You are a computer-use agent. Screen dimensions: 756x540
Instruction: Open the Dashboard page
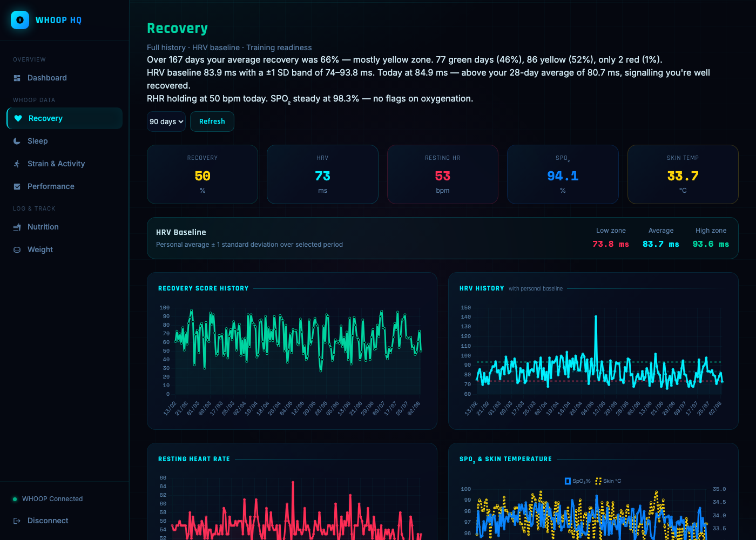(64, 78)
